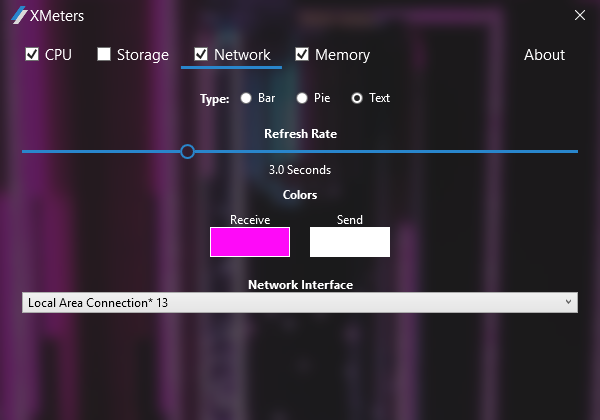The height and width of the screenshot is (420, 600).
Task: Open the white Send color swatch
Action: pyautogui.click(x=350, y=242)
